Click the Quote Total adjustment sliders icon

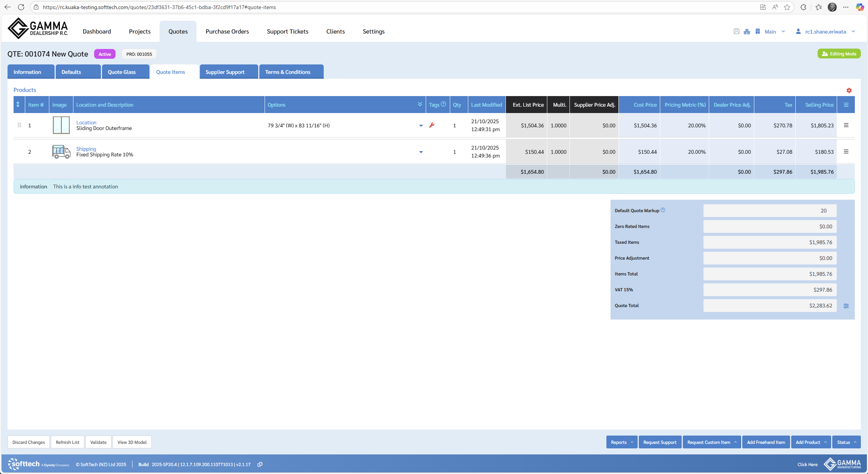846,306
